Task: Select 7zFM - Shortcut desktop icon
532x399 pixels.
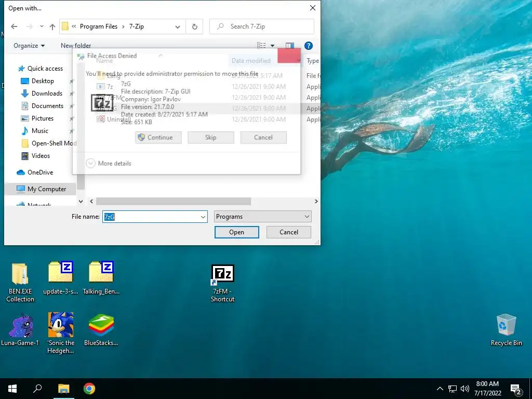Action: coord(222,284)
